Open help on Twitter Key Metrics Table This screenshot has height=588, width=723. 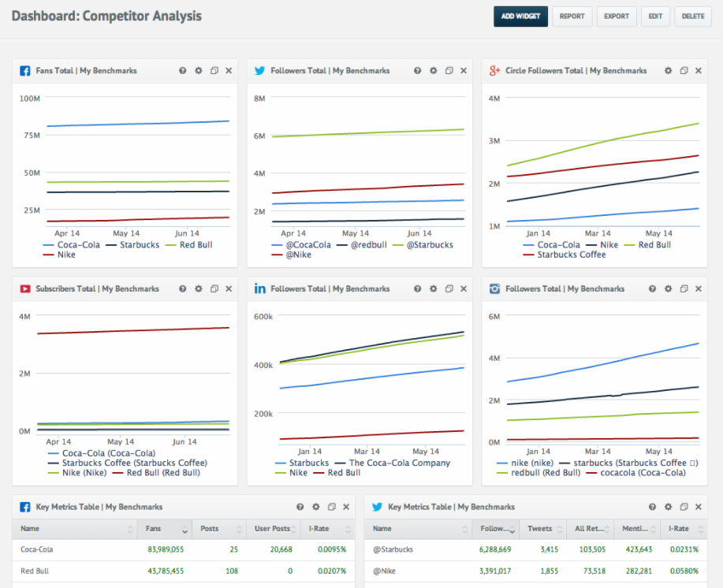[652, 507]
